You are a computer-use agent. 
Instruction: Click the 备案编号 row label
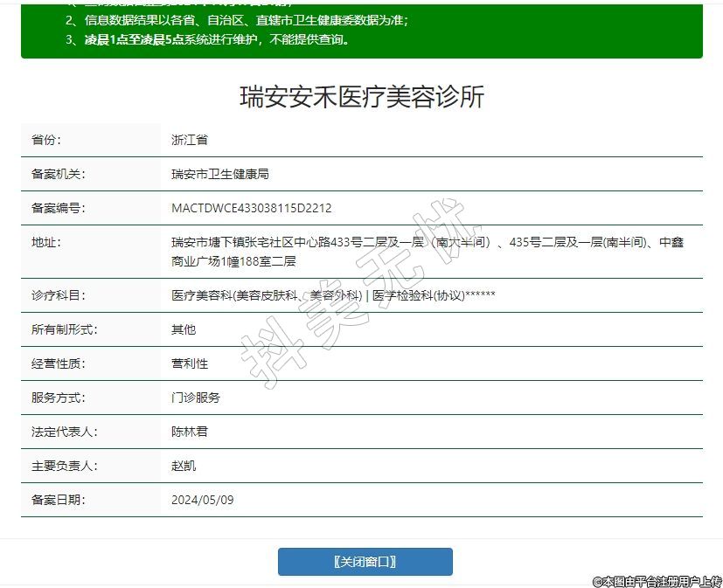(58, 208)
